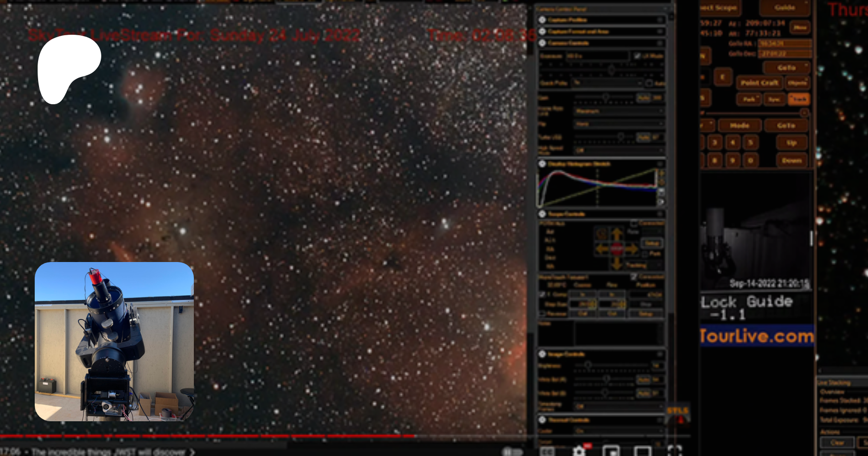This screenshot has height=456, width=868.
Task: Click the Mode button on the handpad
Action: 739,125
